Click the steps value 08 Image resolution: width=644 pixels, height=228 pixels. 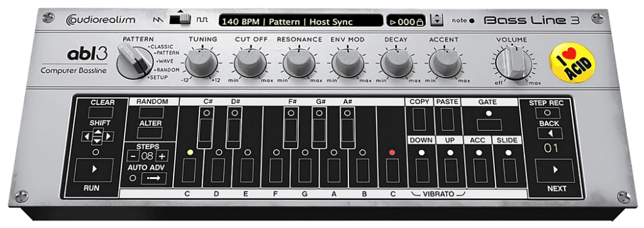(x=147, y=156)
